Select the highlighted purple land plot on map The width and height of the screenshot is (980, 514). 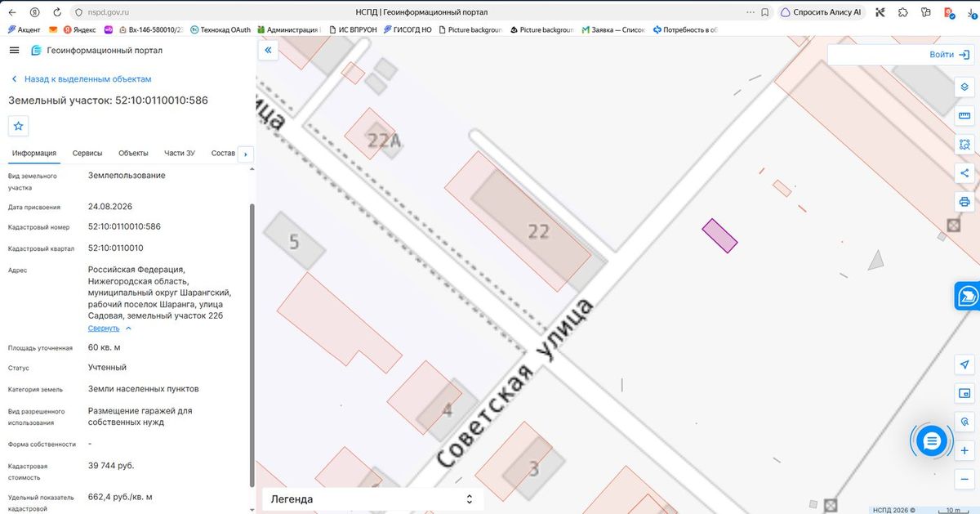coord(720,235)
